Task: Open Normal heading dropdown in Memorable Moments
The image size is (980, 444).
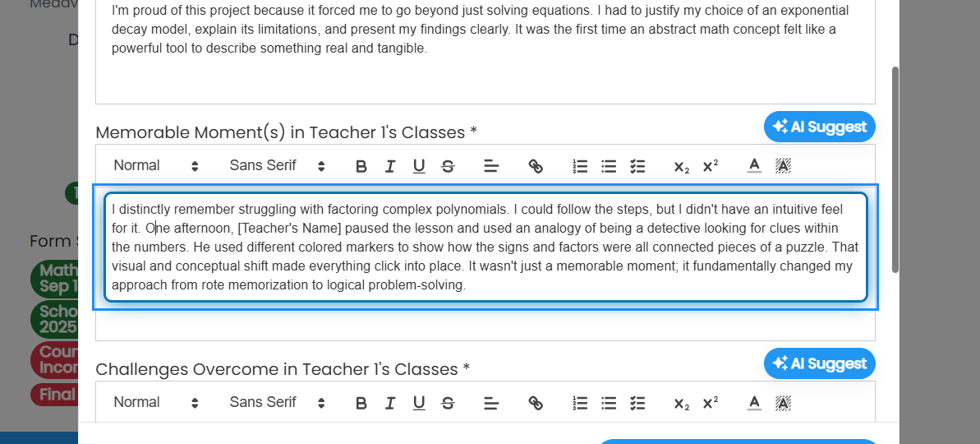Action: coord(156,166)
